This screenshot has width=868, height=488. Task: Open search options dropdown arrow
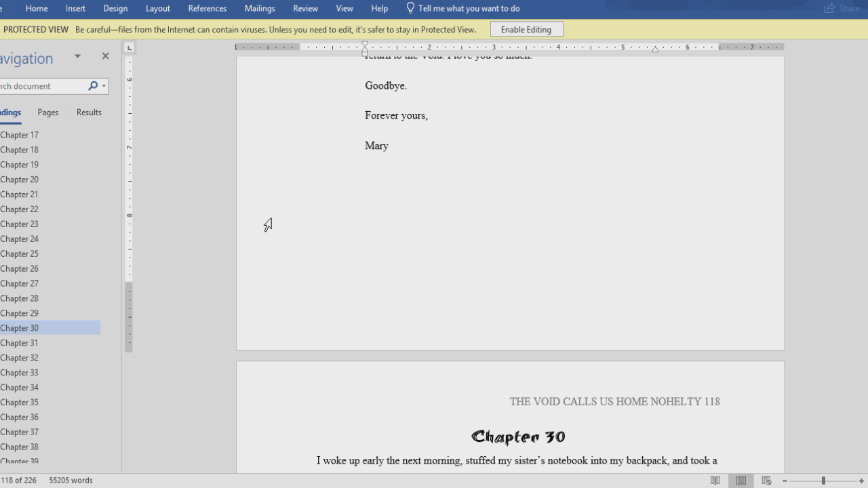tap(104, 86)
